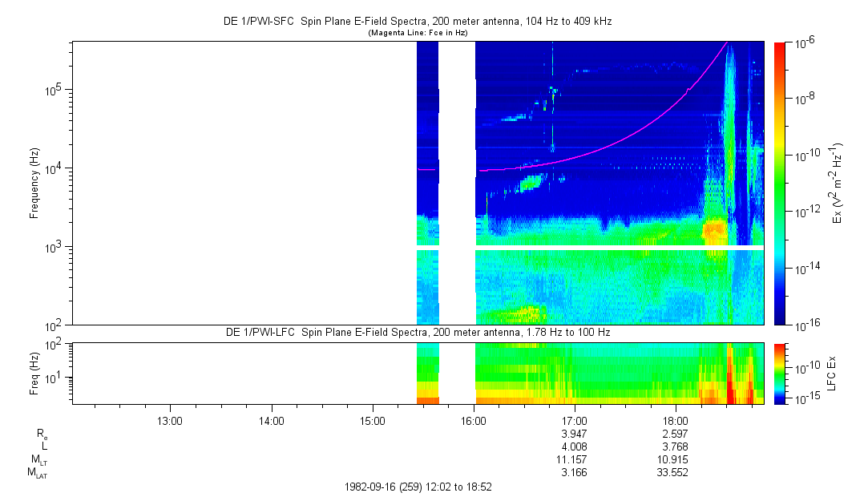Click the DE 1/PWI-LFC lower panel title
Screen dimensions: 868x497
tap(417, 332)
